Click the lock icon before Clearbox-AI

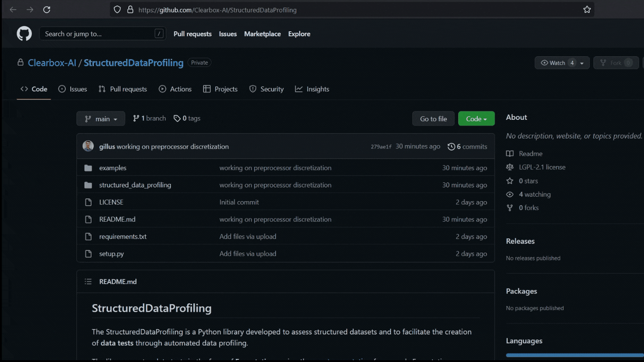20,63
